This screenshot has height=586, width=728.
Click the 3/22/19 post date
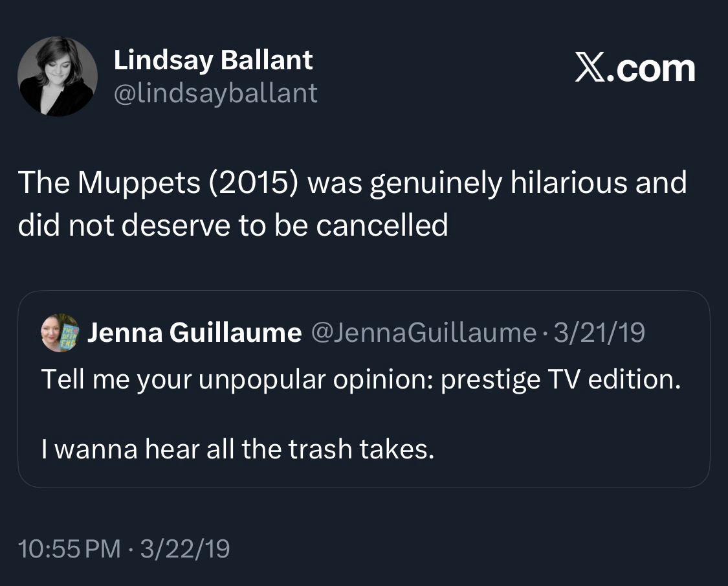pos(185,549)
